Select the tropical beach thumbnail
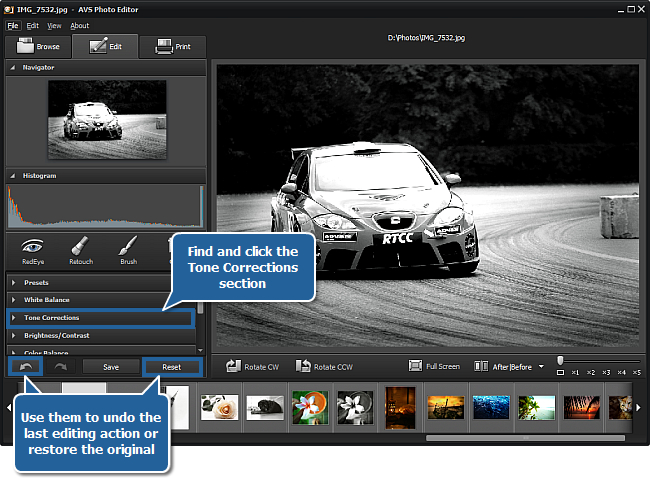 (536, 408)
